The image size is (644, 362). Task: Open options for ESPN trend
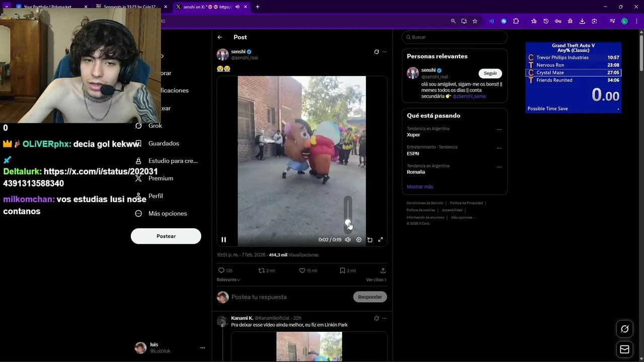point(499,148)
